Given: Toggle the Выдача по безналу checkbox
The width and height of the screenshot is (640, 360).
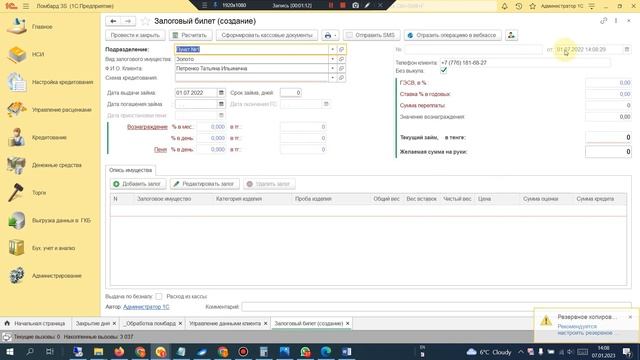Looking at the screenshot, I should (x=159, y=296).
